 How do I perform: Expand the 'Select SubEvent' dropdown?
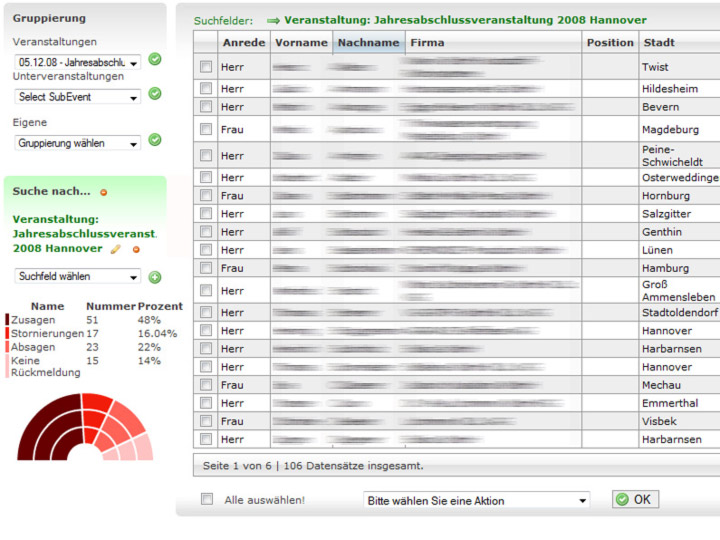[77, 97]
